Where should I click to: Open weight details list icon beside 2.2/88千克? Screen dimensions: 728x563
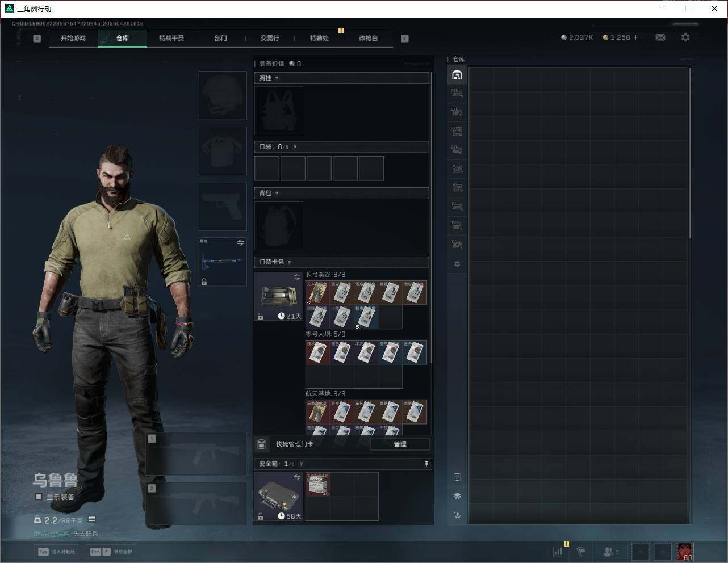(92, 519)
